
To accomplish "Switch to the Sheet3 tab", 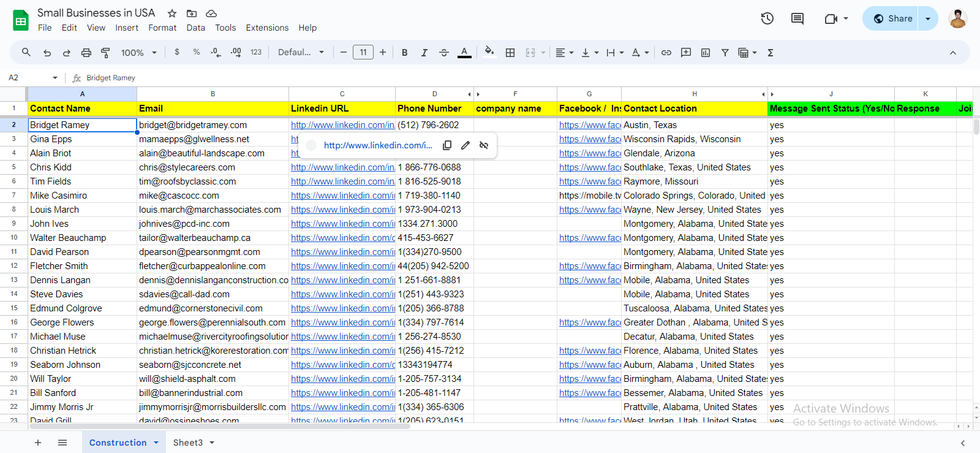I will [187, 443].
